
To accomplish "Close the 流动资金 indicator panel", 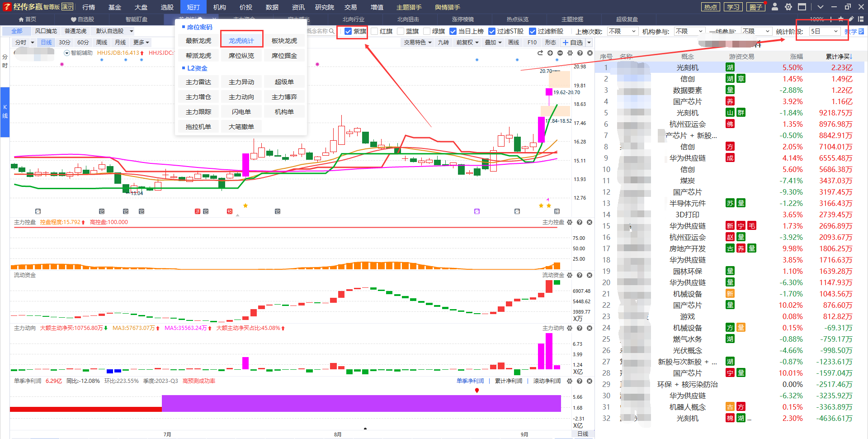I will coord(590,275).
